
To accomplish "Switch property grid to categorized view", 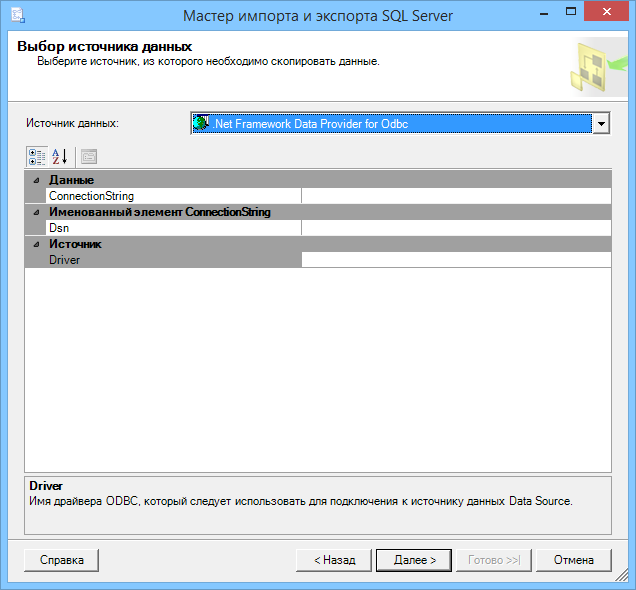I will tap(37, 157).
